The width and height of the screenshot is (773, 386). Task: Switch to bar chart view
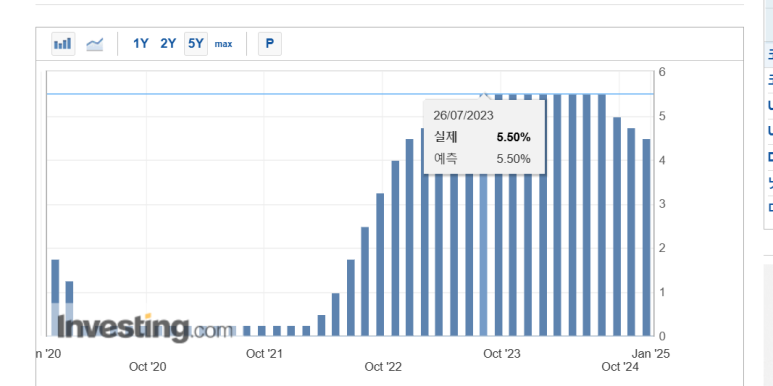(x=63, y=44)
